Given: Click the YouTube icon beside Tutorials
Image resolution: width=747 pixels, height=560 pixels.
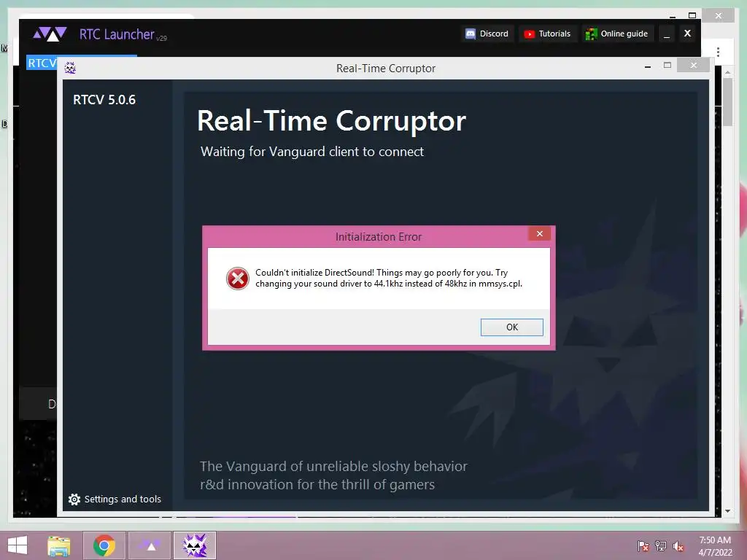Looking at the screenshot, I should [529, 34].
